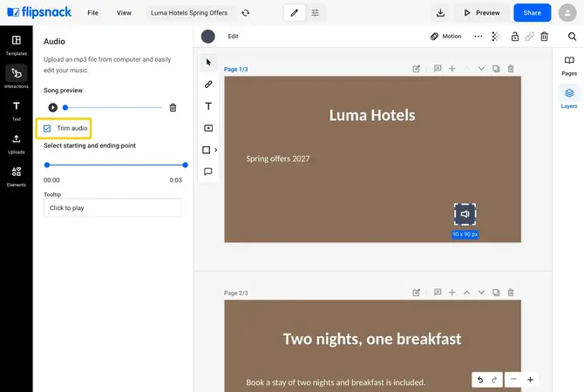584x392 pixels.
Task: Click the transparency checkerboard icon
Action: pos(496,37)
